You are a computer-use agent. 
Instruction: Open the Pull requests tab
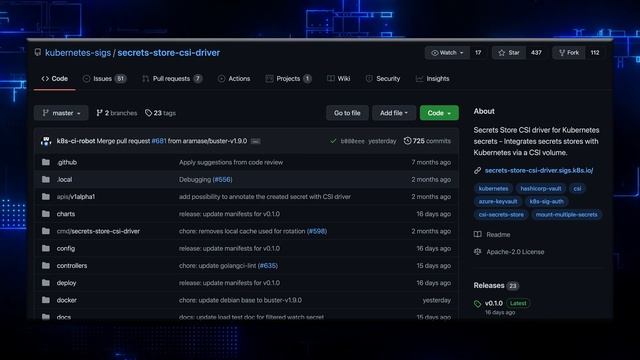(172, 78)
